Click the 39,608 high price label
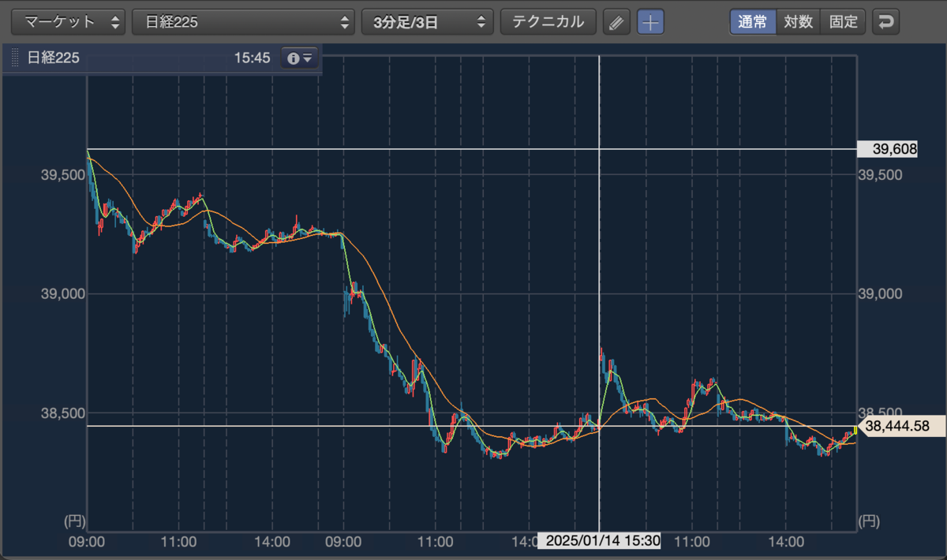 [887, 148]
